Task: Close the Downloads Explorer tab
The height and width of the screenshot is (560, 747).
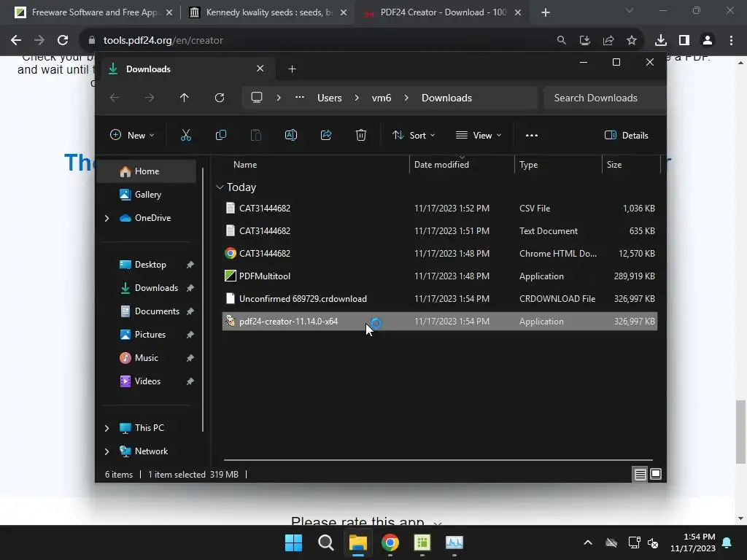Action: (x=260, y=69)
